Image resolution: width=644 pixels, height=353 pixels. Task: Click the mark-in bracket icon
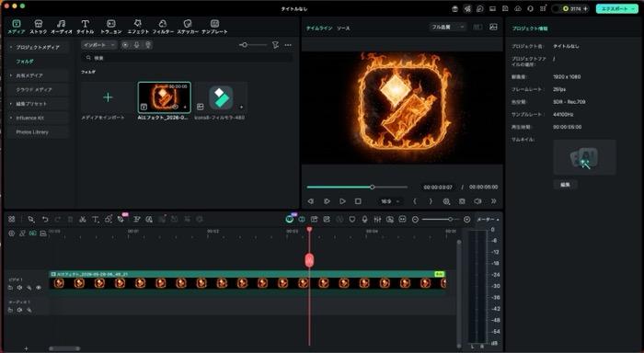tap(415, 201)
